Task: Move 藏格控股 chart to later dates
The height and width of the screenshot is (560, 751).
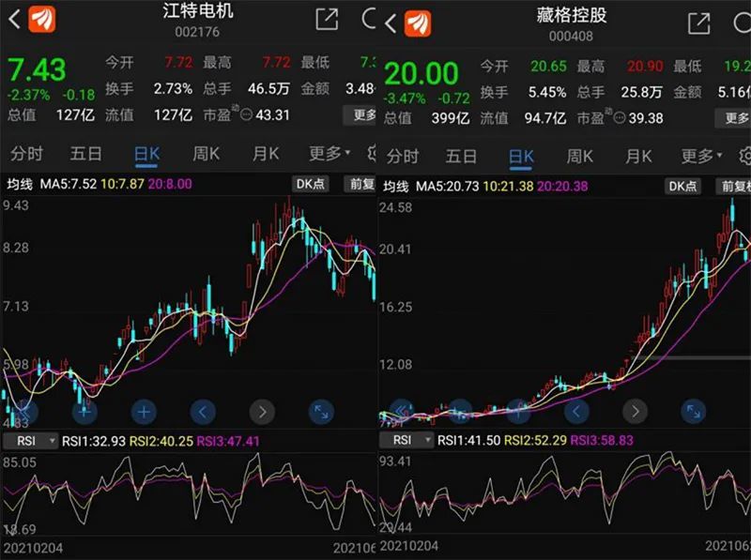Action: [x=636, y=411]
